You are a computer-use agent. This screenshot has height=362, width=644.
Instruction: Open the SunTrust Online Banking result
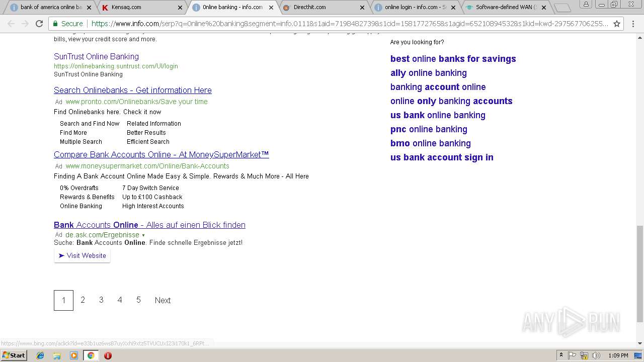point(96,56)
